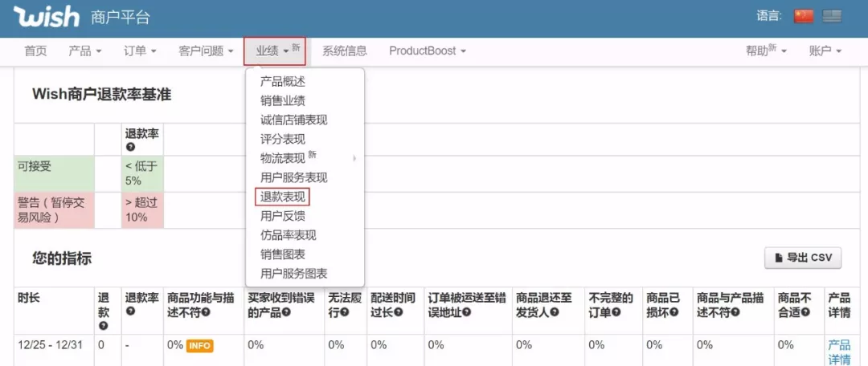Expand the 订单 dropdown menu
Image resolution: width=868 pixels, height=366 pixels.
[x=140, y=51]
